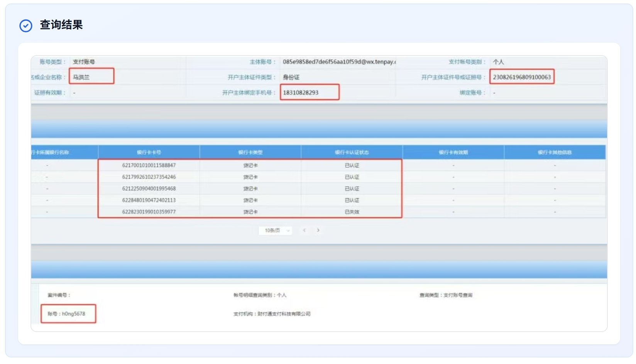
Task: Go to the previous page arrow
Action: click(304, 230)
